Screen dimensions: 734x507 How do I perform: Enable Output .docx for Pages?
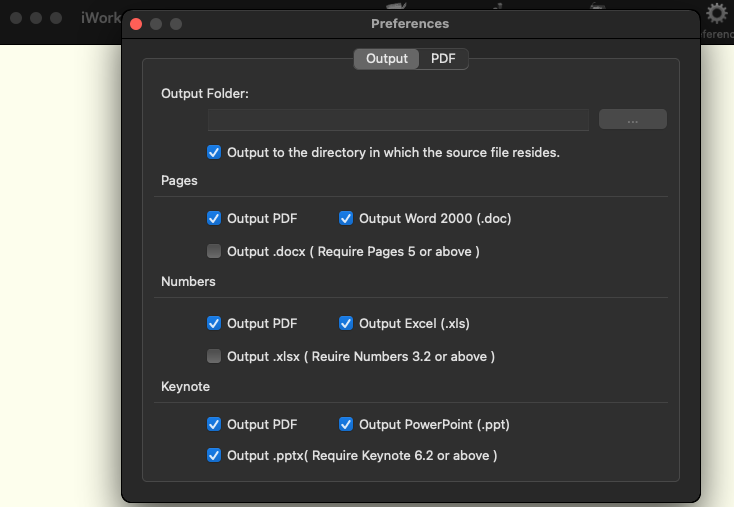click(x=214, y=252)
